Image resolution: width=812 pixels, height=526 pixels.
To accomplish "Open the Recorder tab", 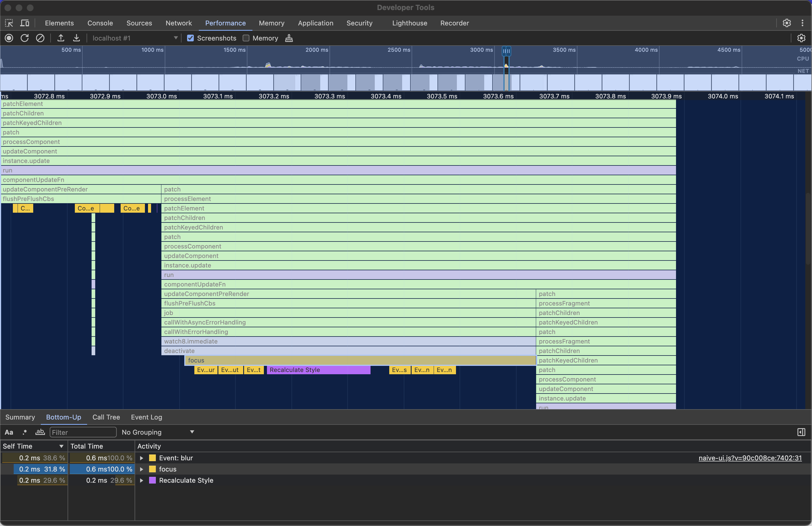I will click(455, 23).
